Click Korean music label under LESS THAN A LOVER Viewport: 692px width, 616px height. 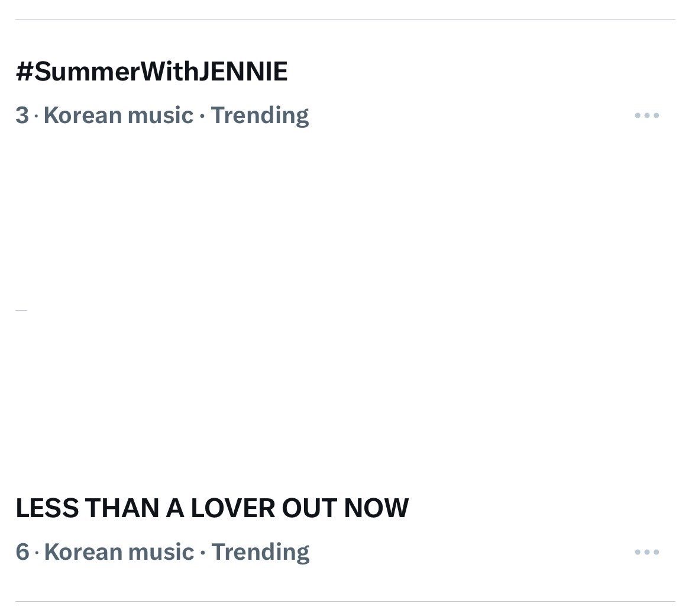(x=119, y=552)
